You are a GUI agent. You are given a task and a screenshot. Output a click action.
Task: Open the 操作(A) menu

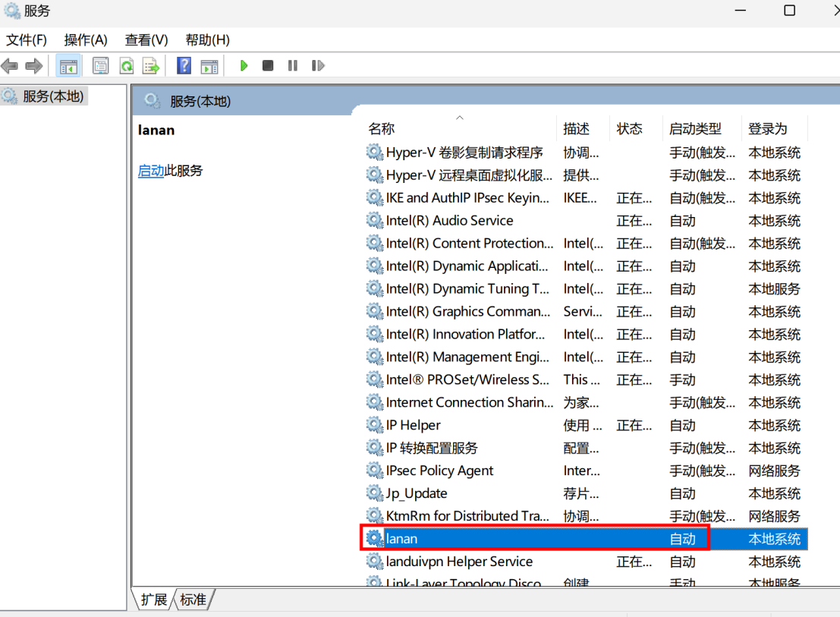[x=86, y=39]
